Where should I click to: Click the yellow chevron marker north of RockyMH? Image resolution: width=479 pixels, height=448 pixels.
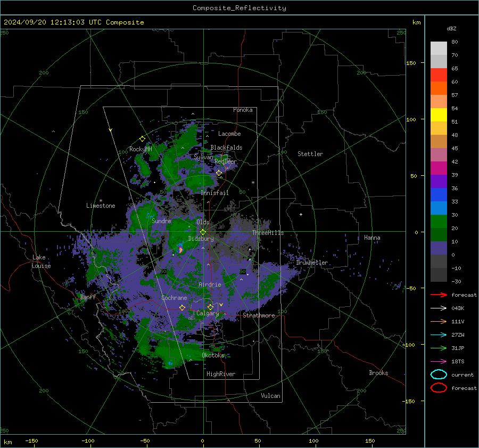pos(111,131)
